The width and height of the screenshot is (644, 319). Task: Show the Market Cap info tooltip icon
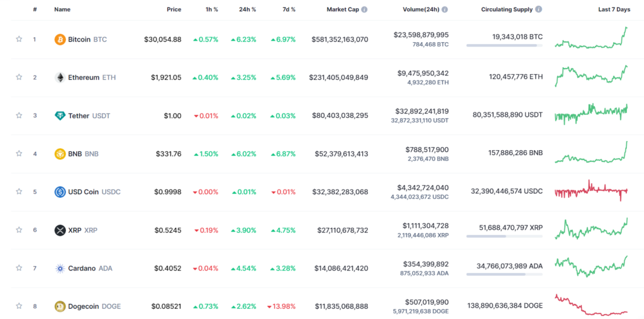(x=364, y=9)
